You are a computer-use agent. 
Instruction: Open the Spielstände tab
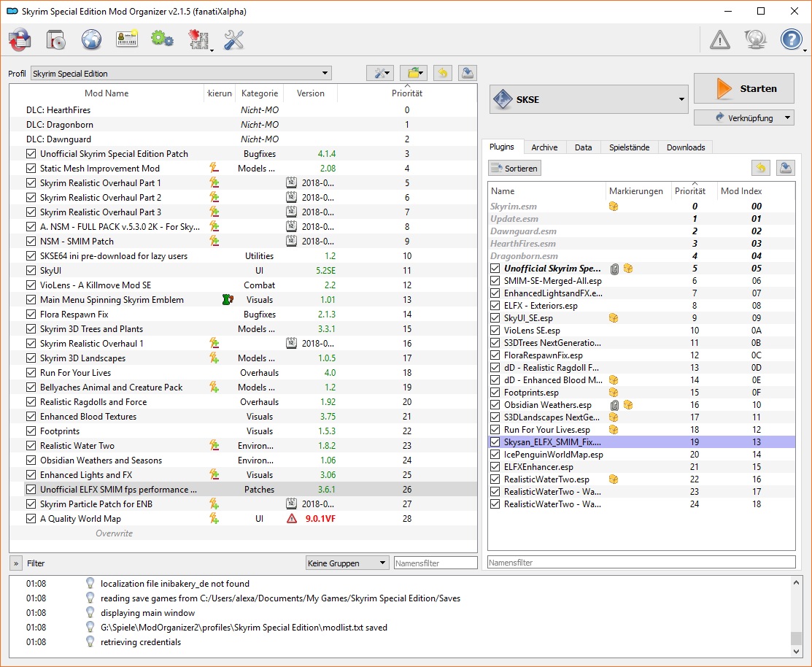[x=629, y=147]
